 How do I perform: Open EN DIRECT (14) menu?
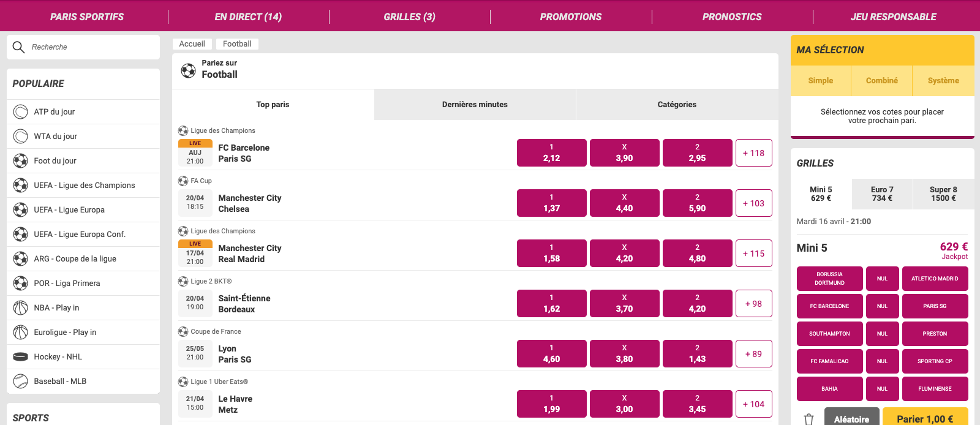point(248,17)
